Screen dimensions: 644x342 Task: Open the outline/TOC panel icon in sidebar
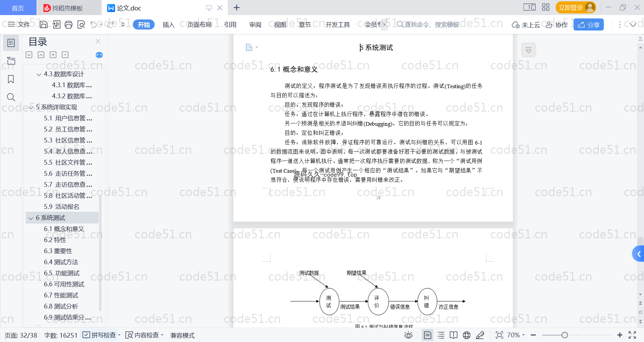(11, 43)
